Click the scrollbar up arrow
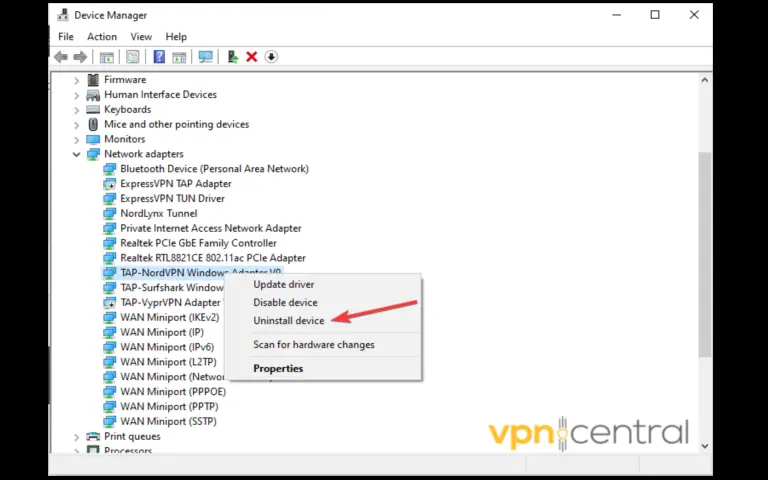The image size is (768, 480). [704, 80]
